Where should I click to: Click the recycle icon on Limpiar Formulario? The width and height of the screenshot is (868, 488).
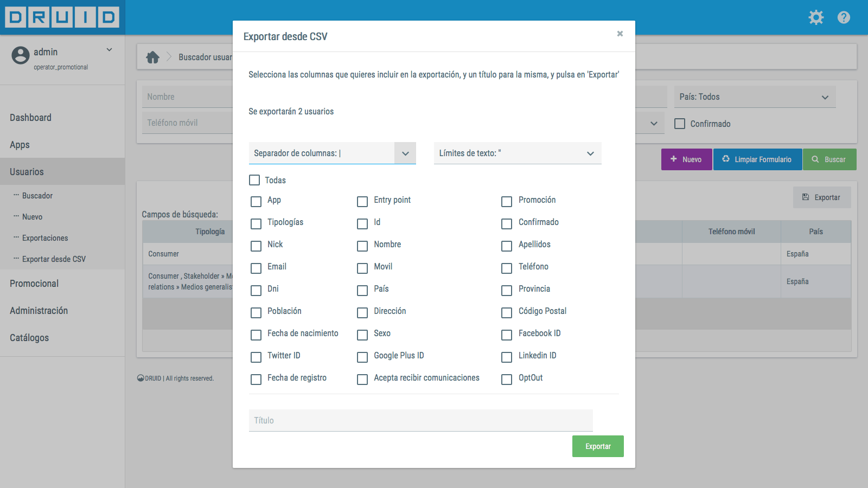(x=726, y=159)
